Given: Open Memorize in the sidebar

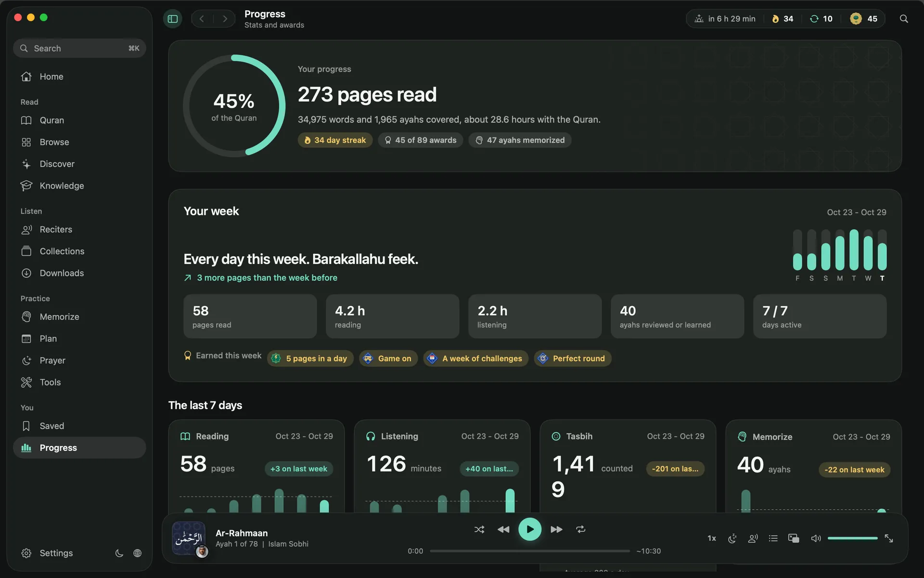Looking at the screenshot, I should pos(79,317).
